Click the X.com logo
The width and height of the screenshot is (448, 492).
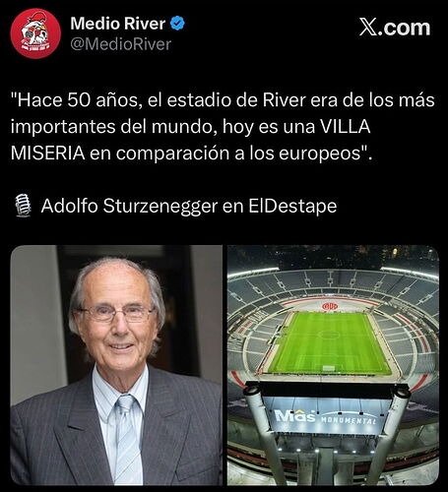(395, 28)
